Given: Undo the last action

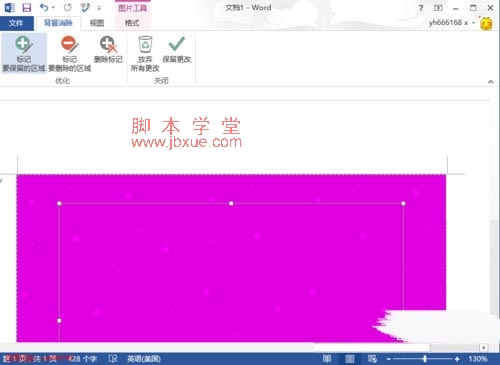Looking at the screenshot, I should click(44, 7).
